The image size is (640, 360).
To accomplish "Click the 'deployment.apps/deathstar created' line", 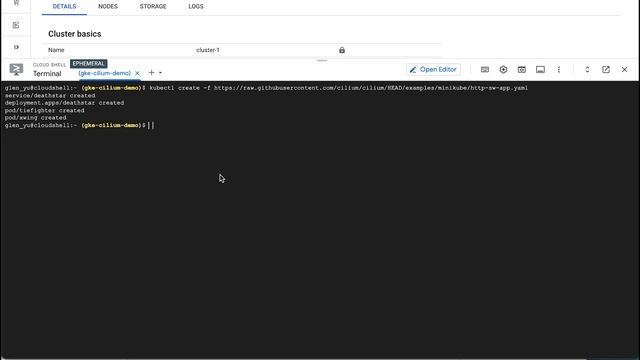I will tap(64, 103).
